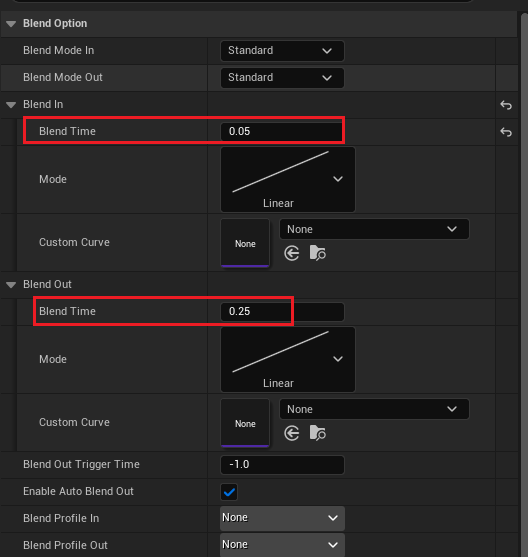Image resolution: width=528 pixels, height=557 pixels.
Task: Browse to Blend In Custom Curve asset
Action: (x=317, y=253)
